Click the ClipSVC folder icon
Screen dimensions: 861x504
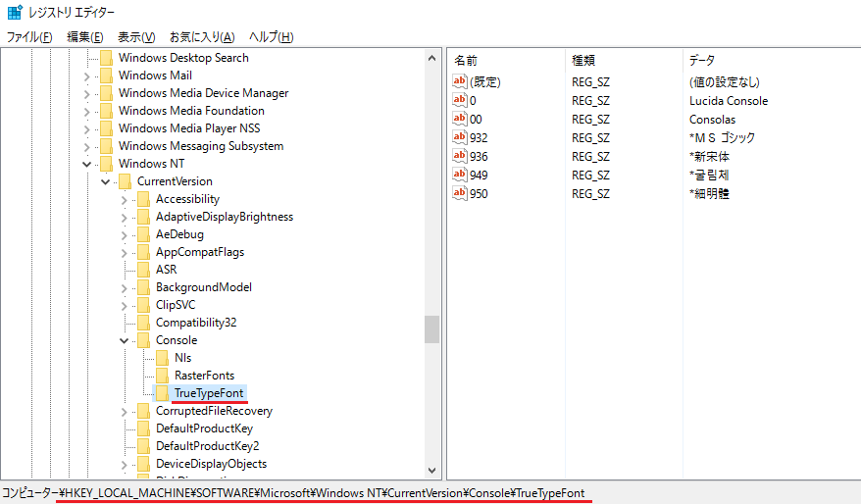(143, 305)
